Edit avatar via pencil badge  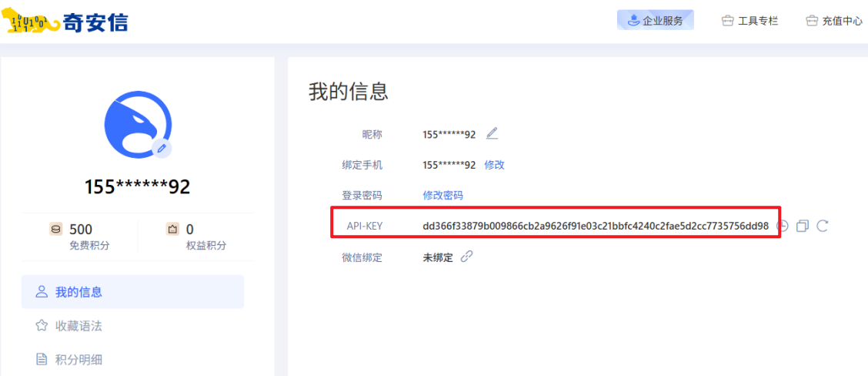(x=162, y=149)
